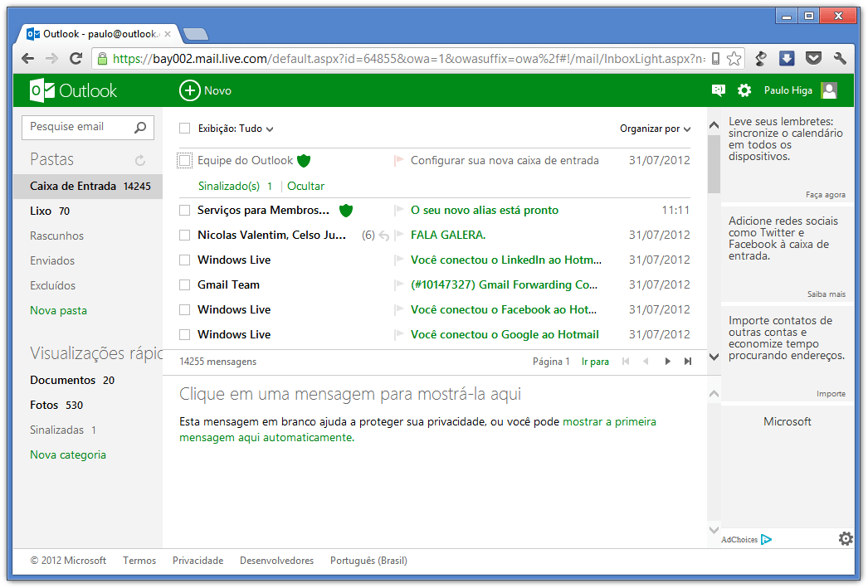Flag the Windows Live Facebook message

(398, 310)
